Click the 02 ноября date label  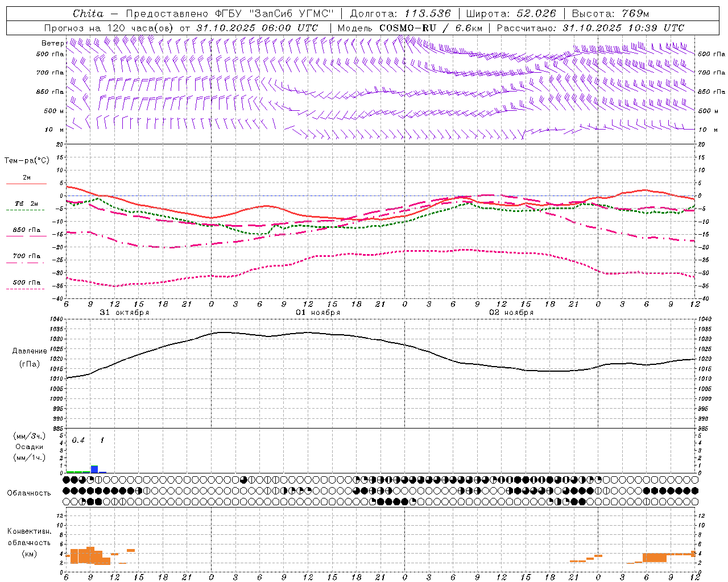tap(511, 313)
